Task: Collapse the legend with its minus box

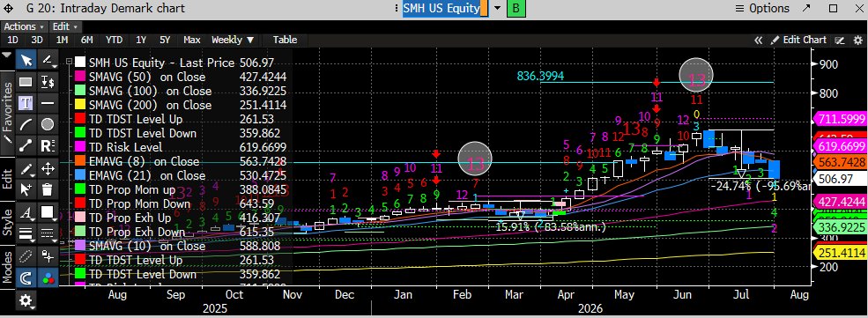Action: pos(69,63)
